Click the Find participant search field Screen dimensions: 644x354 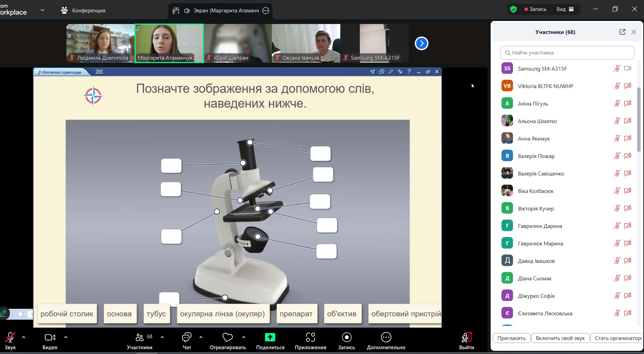point(567,53)
